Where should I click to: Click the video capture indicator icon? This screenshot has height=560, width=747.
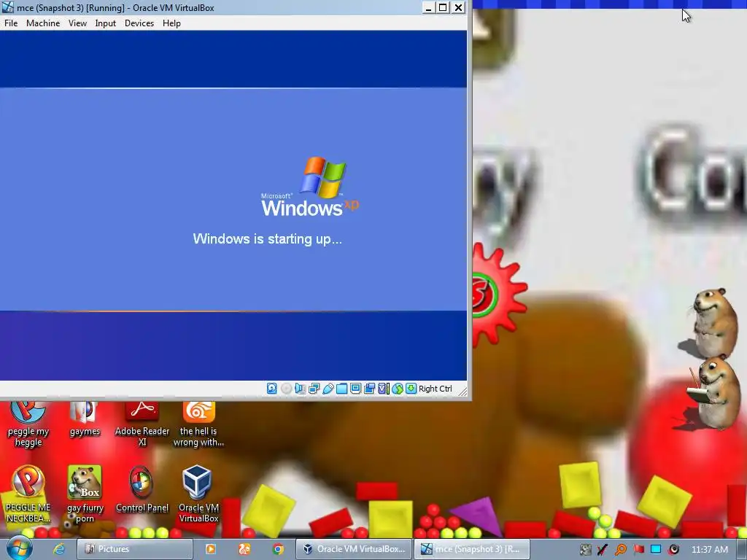click(x=369, y=389)
